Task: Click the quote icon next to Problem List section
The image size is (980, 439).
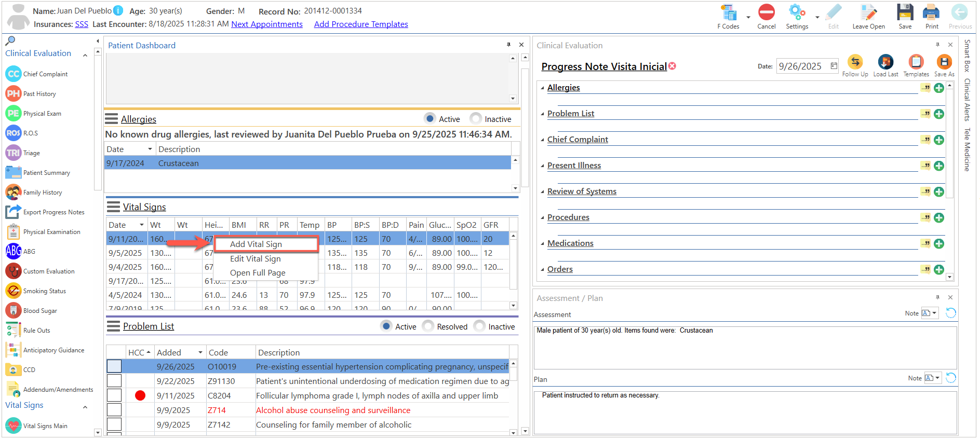Action: click(925, 114)
